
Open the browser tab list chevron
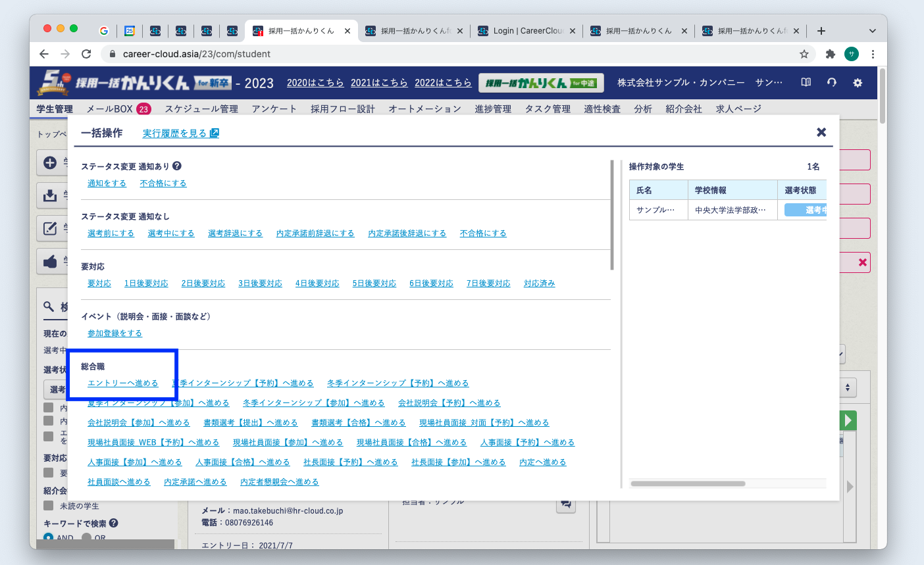872,31
